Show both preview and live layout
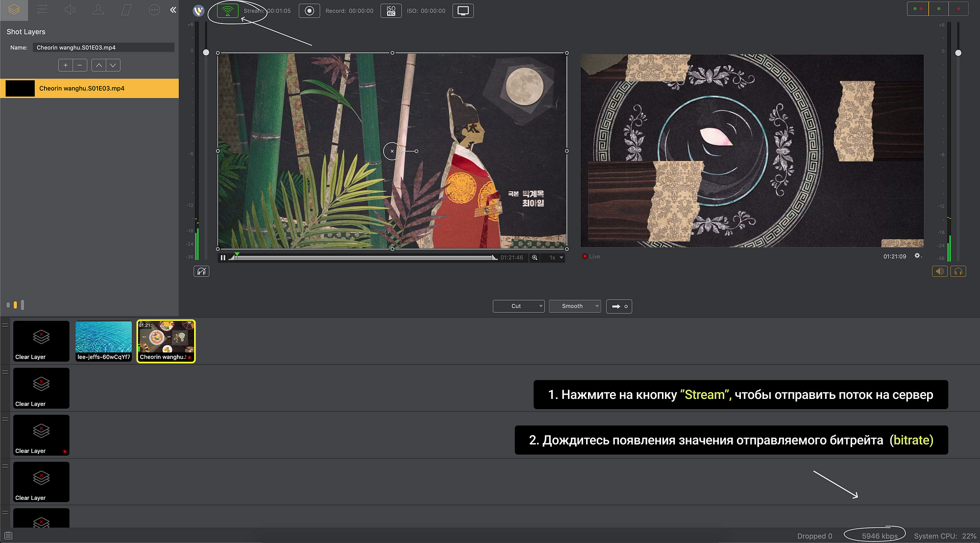Image resolution: width=980 pixels, height=543 pixels. 917,9
